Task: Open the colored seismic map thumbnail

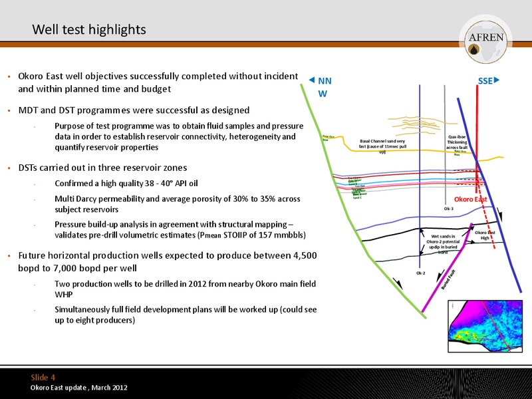Action: click(x=485, y=326)
